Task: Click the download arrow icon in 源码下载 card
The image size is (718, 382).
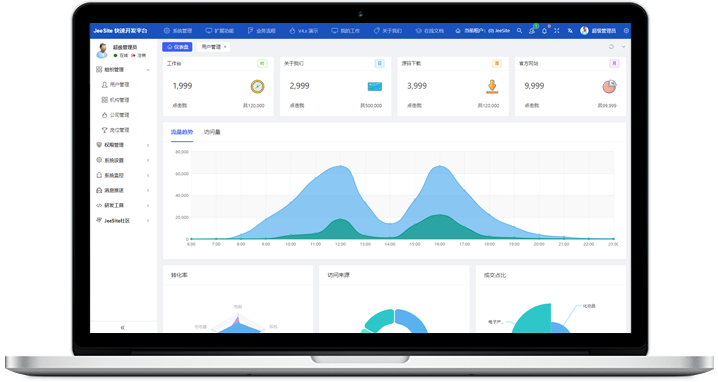Action: pyautogui.click(x=492, y=86)
